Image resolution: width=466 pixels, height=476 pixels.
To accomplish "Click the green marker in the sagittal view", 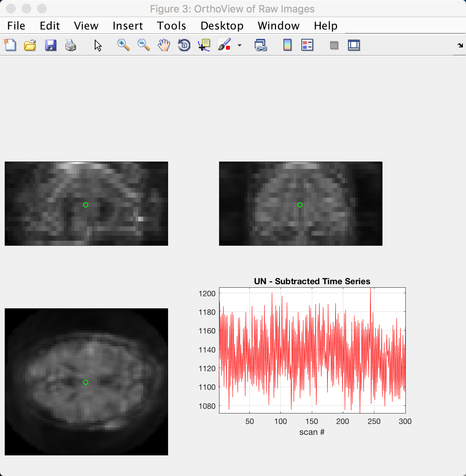I will (85, 205).
